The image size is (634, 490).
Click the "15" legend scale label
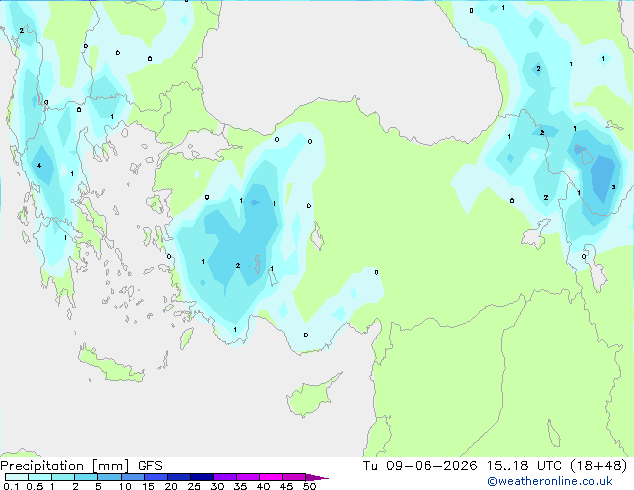(148, 486)
